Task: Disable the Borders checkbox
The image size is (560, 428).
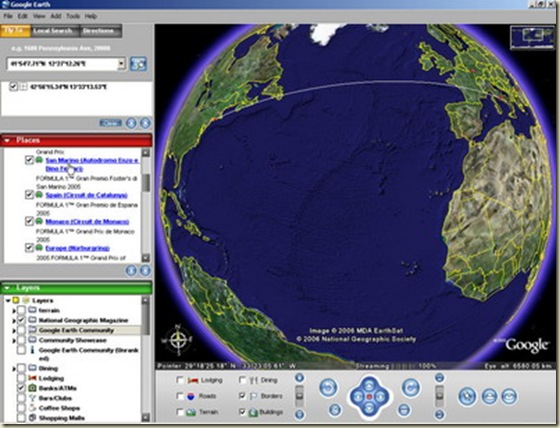Action: coord(242,396)
